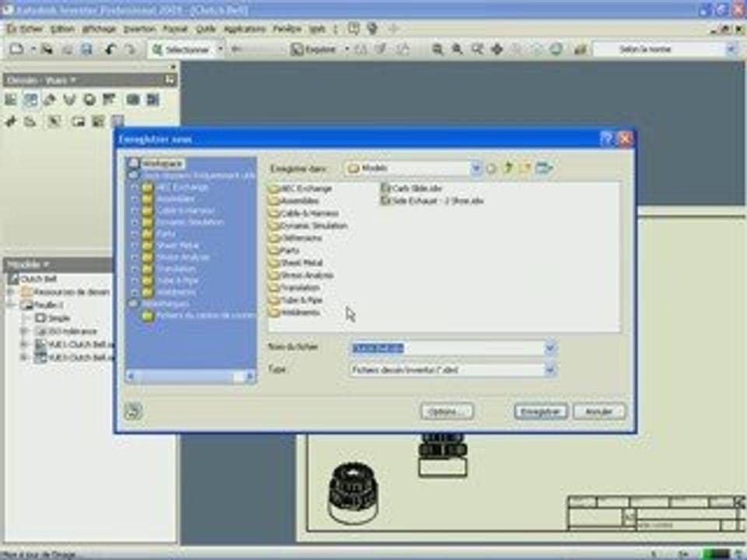Open the Dessin - Vues panel header menu

[41, 80]
